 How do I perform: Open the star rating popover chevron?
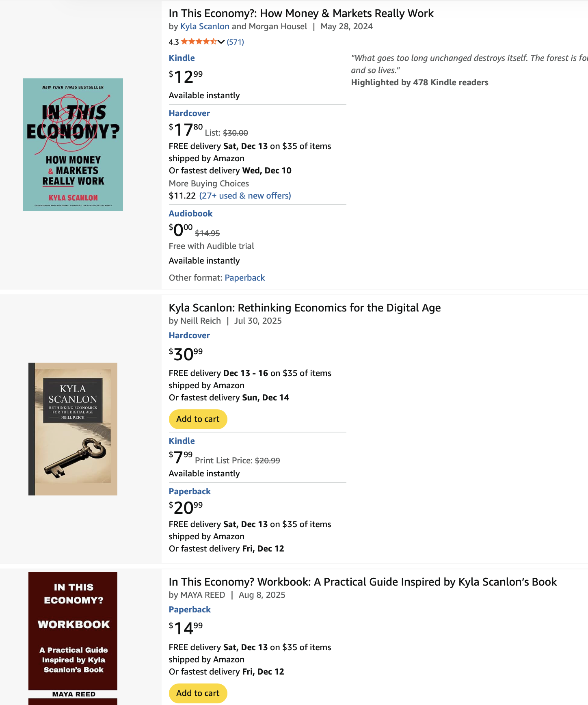pyautogui.click(x=221, y=42)
